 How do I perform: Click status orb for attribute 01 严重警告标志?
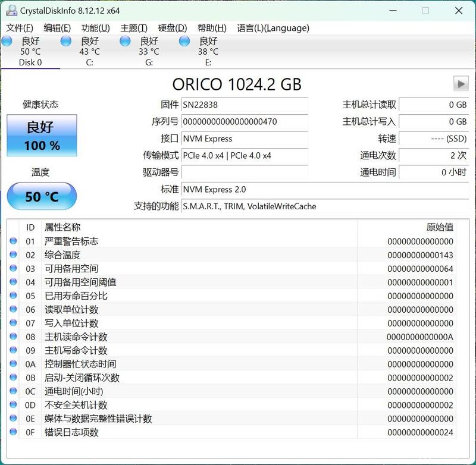13,241
